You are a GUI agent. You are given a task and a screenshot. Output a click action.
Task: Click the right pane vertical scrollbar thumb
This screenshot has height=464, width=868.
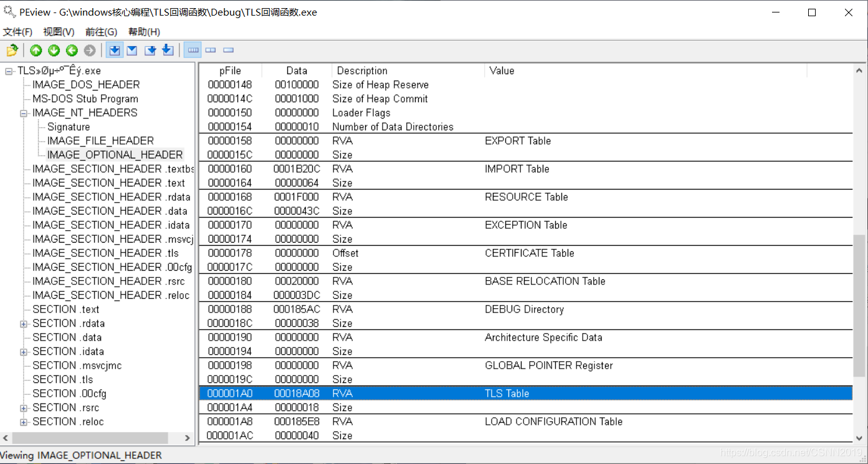point(859,306)
